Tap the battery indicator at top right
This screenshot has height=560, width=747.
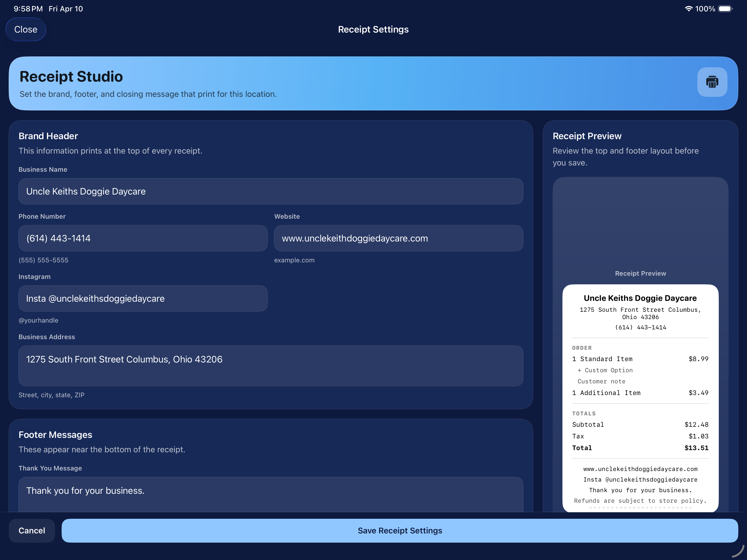click(x=725, y=9)
